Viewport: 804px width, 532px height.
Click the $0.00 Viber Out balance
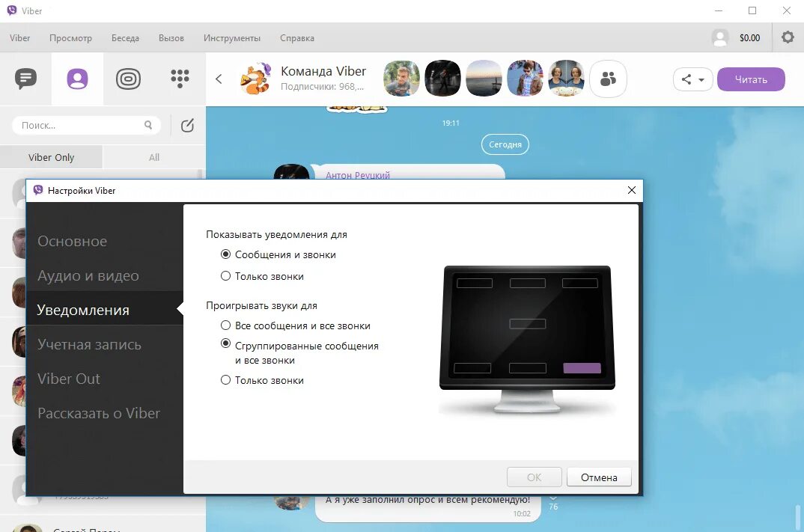point(749,38)
